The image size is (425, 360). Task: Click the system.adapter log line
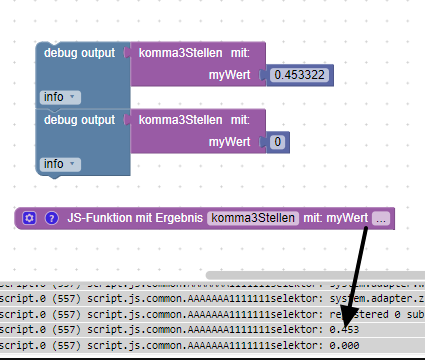pyautogui.click(x=212, y=299)
